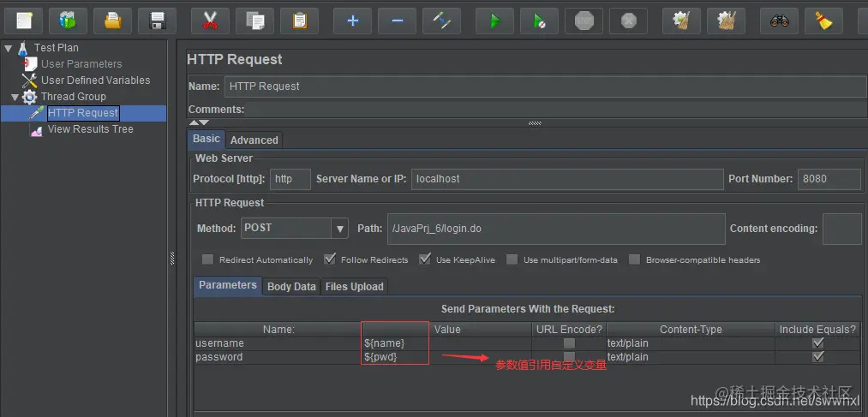Click text/plain cell in username row

point(691,343)
